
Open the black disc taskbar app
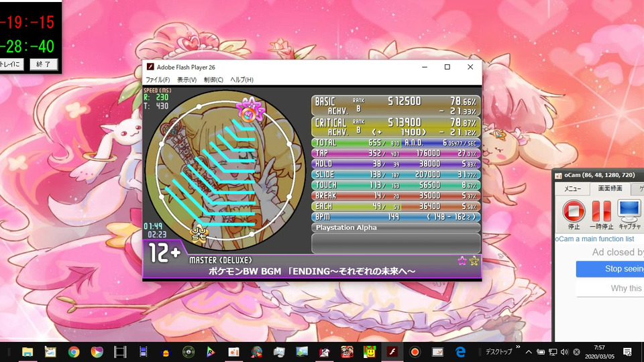click(x=189, y=352)
